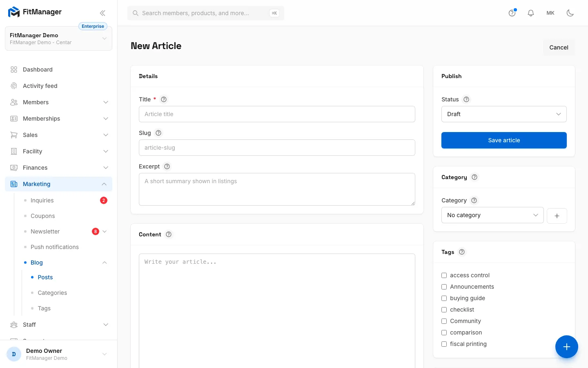Screen dimensions: 588x368
Task: Go to Coupons in Marketing menu
Action: 42,216
